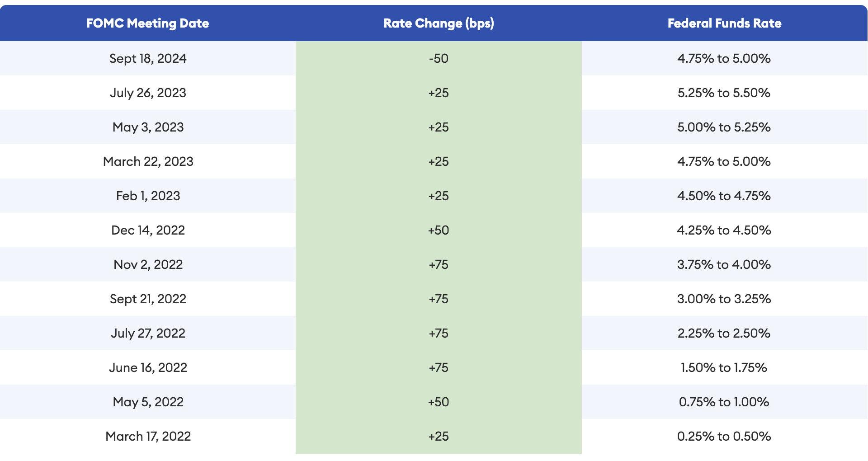This screenshot has height=461, width=868.
Task: Click the FOMC Meeting Date column header
Action: tap(148, 23)
